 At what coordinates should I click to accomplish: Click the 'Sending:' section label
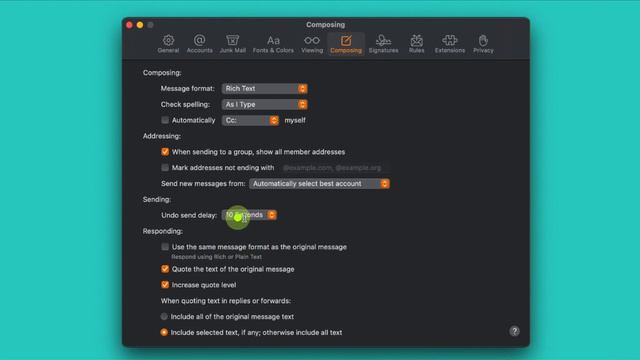click(157, 200)
